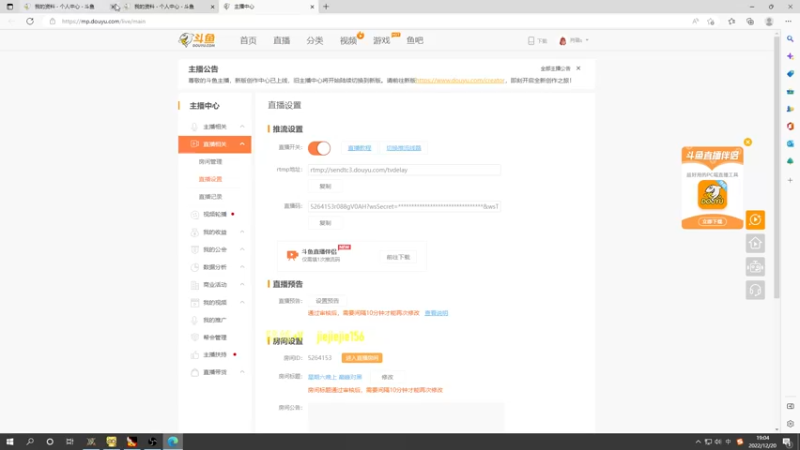
Task: Click the 前往下载 button for Douyu companion
Action: pos(398,257)
